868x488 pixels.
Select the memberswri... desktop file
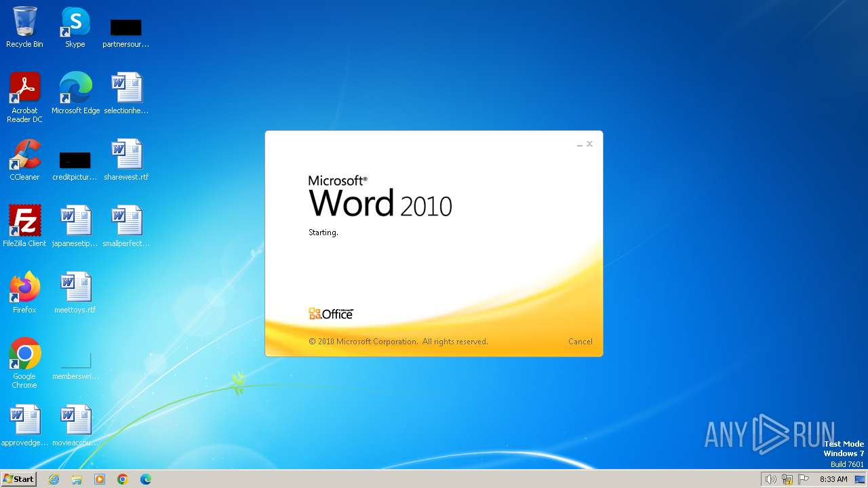(75, 366)
